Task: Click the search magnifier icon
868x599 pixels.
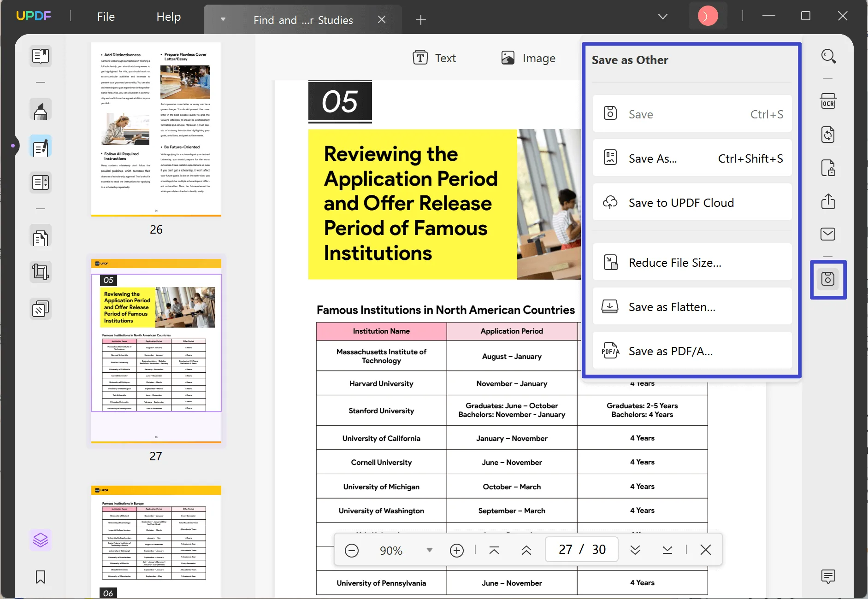Action: pyautogui.click(x=828, y=56)
